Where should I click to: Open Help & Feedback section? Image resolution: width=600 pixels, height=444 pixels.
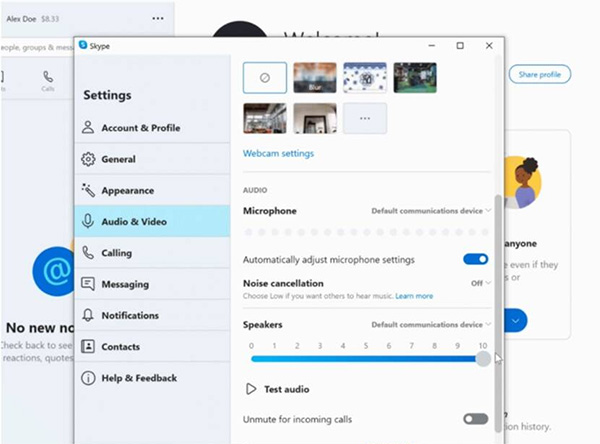point(152,378)
